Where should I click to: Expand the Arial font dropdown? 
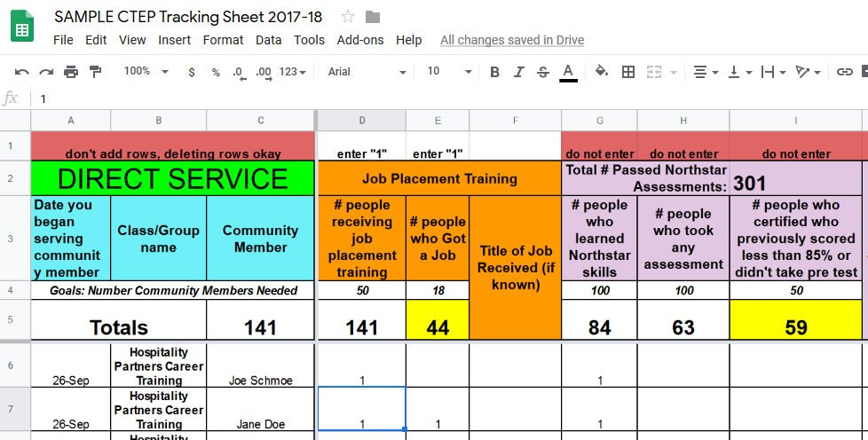tap(367, 72)
